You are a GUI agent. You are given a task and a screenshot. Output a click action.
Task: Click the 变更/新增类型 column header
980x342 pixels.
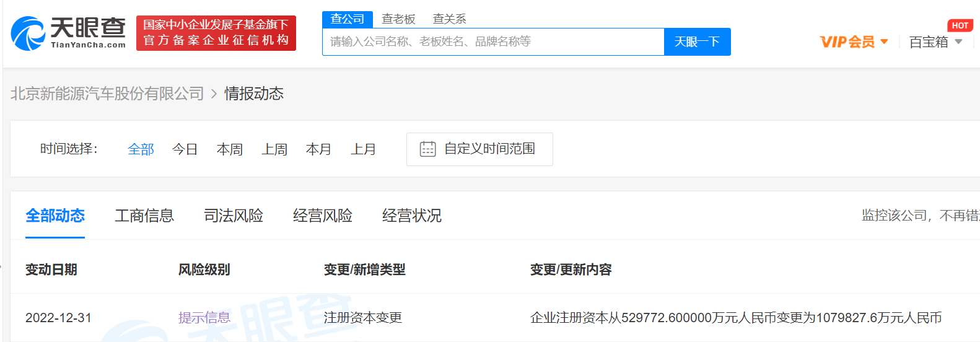click(x=365, y=270)
